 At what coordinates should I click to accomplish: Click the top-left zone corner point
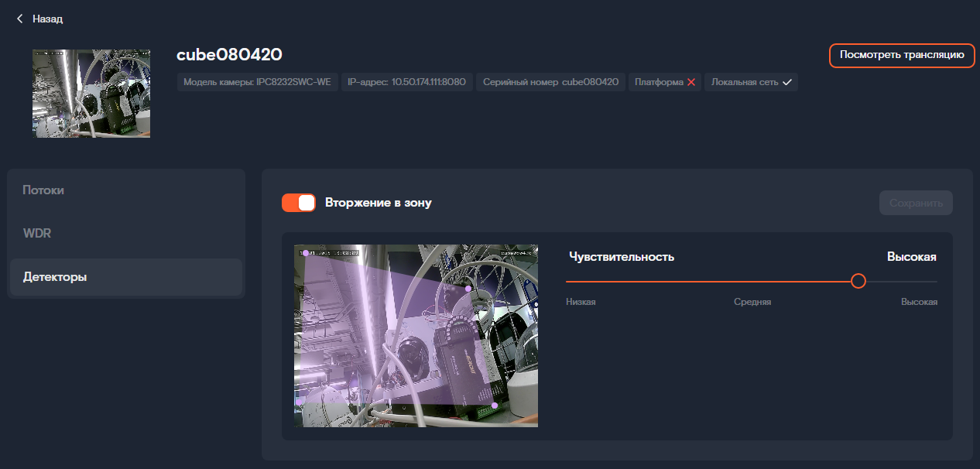pyautogui.click(x=305, y=253)
